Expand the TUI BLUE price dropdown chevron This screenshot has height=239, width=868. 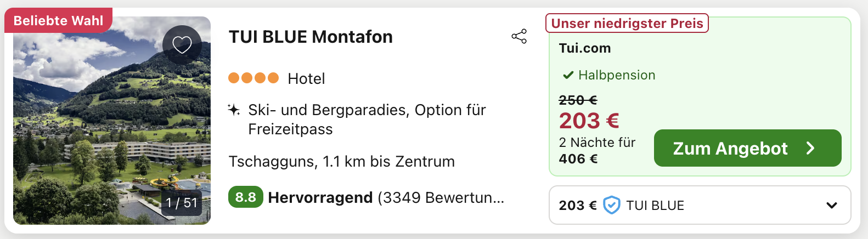tap(832, 205)
